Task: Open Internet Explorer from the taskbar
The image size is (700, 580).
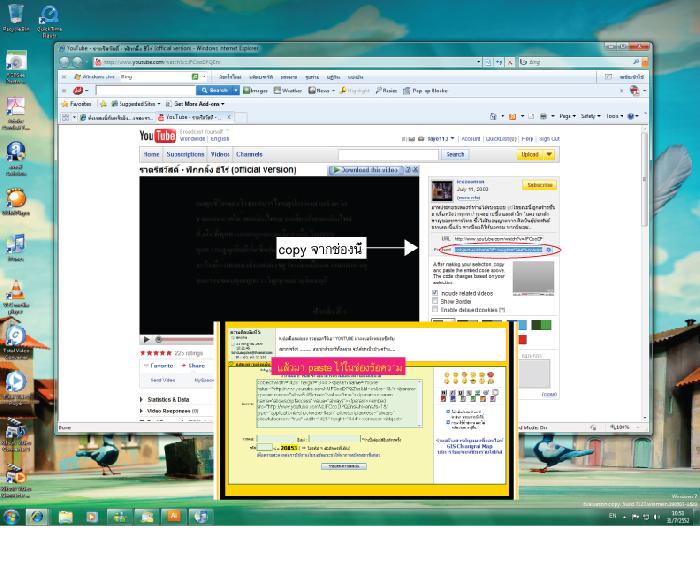Action: 38,516
